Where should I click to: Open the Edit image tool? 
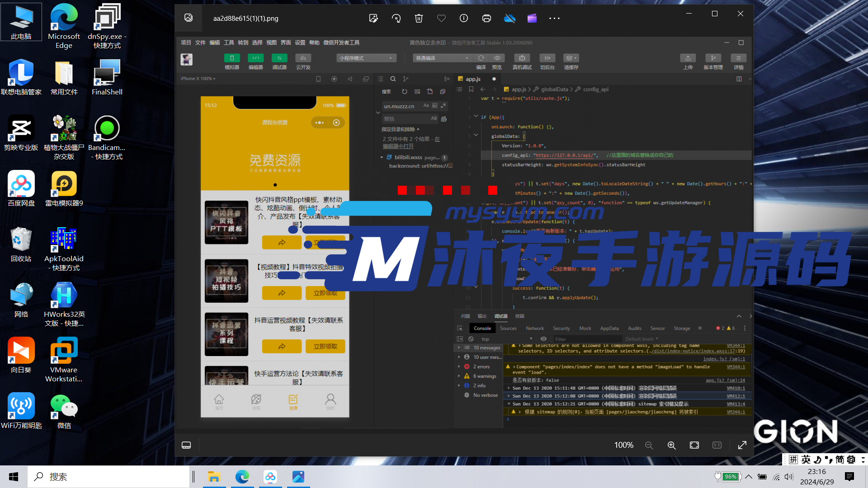[373, 19]
